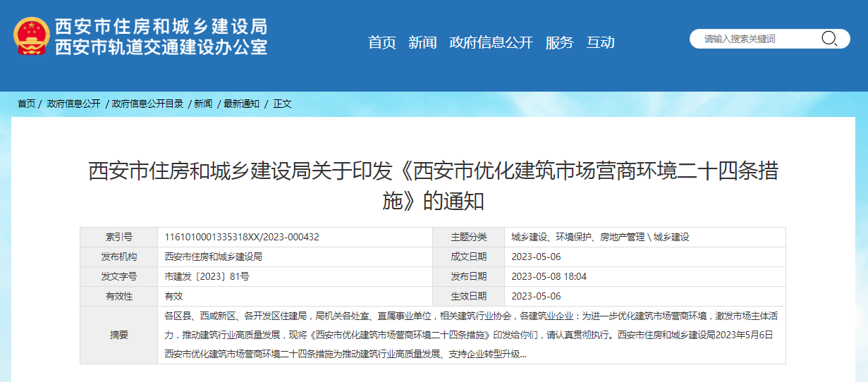
Task: Open the 新闻 navigation menu item
Action: pos(422,42)
